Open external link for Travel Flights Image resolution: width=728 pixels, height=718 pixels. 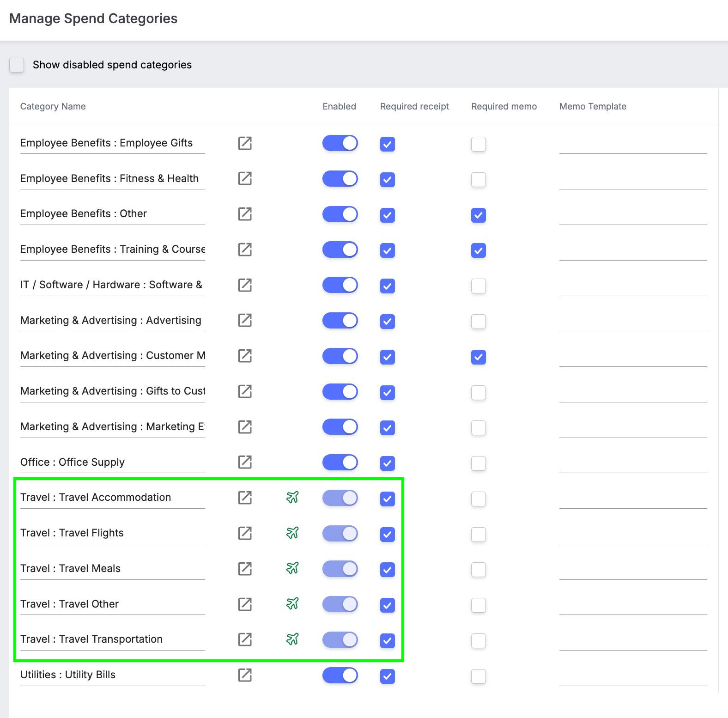coord(245,533)
